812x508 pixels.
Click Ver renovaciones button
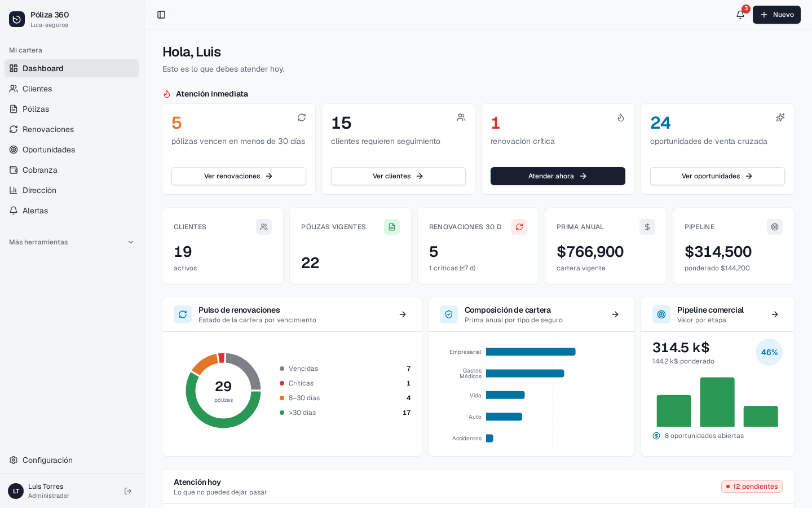(239, 176)
